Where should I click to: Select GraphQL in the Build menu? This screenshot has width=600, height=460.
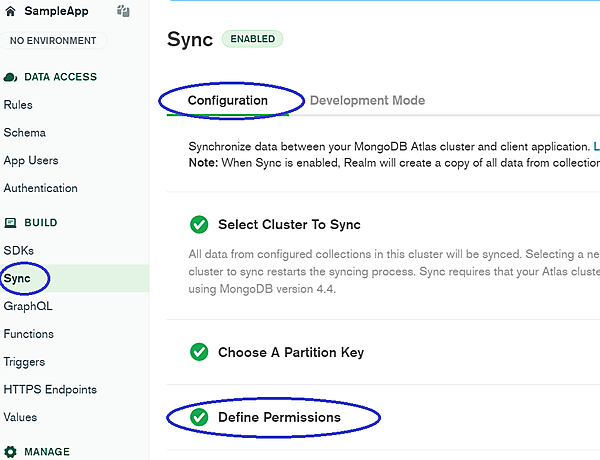click(27, 306)
